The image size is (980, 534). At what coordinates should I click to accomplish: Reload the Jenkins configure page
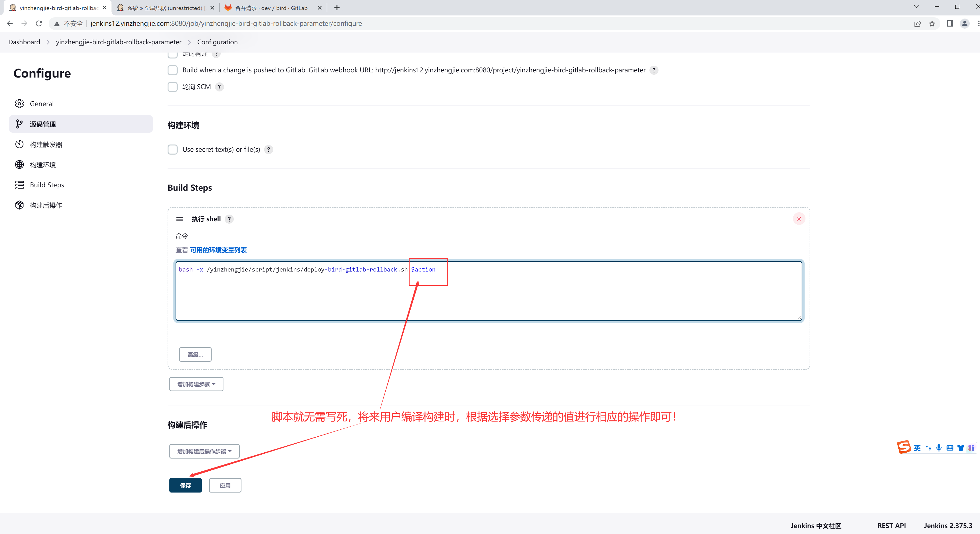tap(38, 24)
